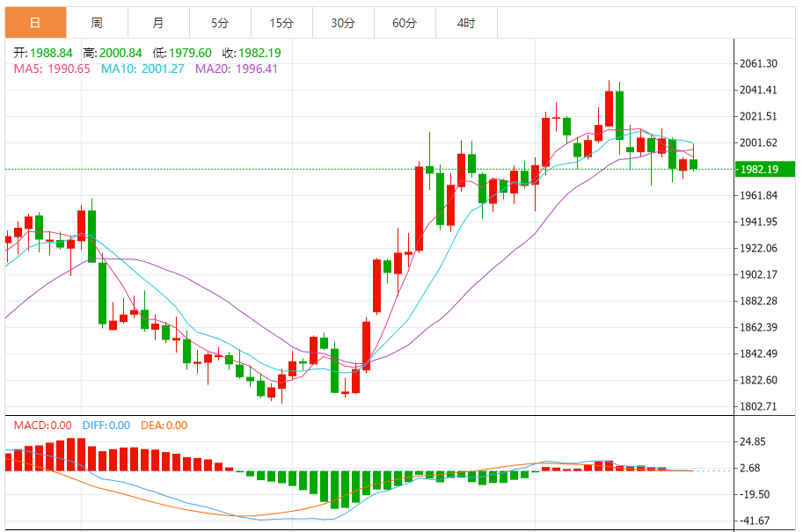Click the 2021.51 price axis label

tap(758, 116)
